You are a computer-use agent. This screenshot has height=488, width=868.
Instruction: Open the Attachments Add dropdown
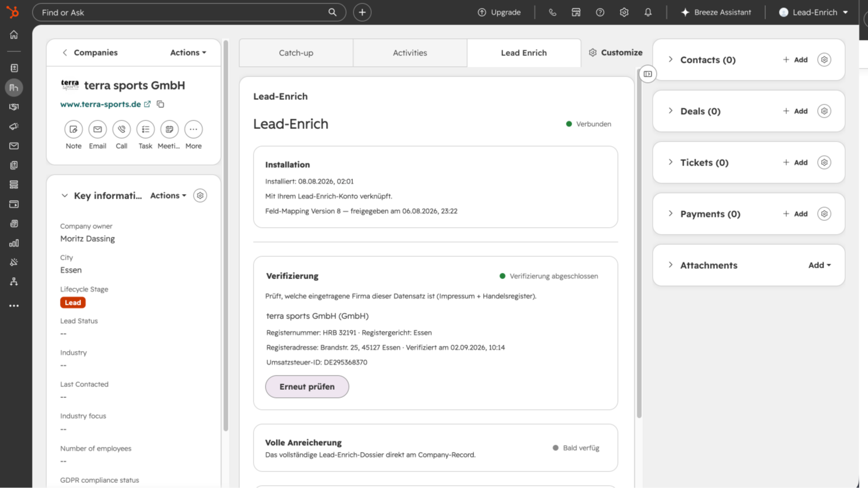point(819,265)
